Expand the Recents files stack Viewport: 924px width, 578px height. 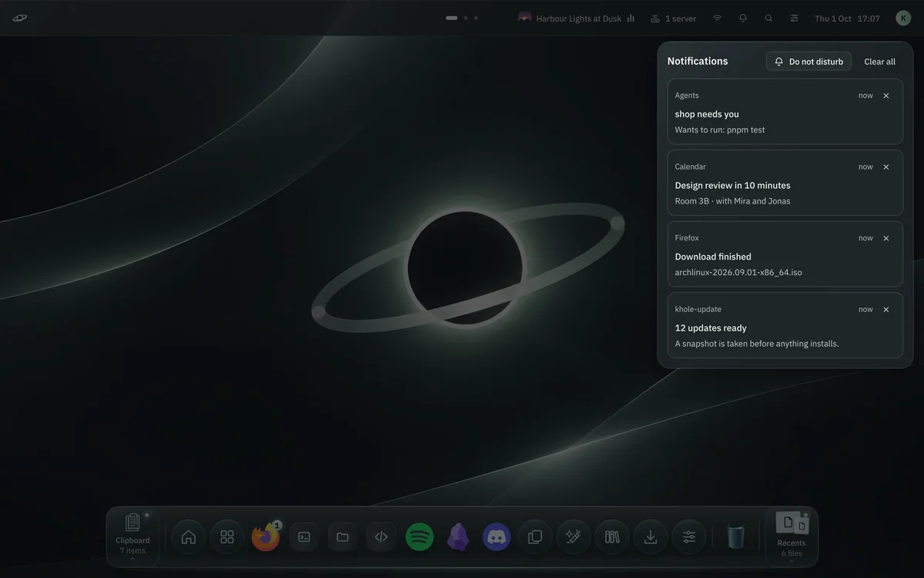[x=792, y=536]
